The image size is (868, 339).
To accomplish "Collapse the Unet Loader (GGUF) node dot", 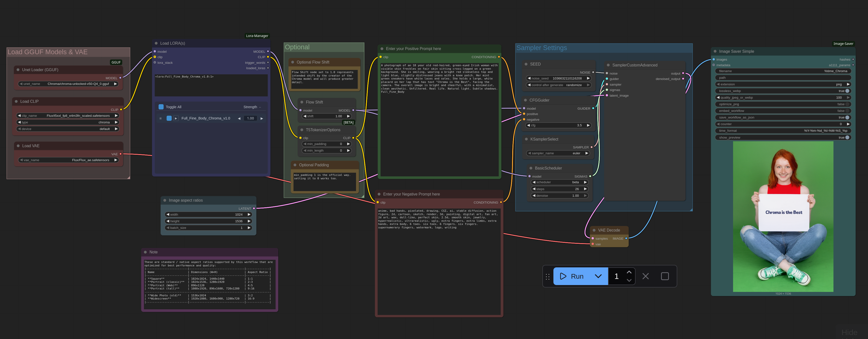I will [18, 70].
